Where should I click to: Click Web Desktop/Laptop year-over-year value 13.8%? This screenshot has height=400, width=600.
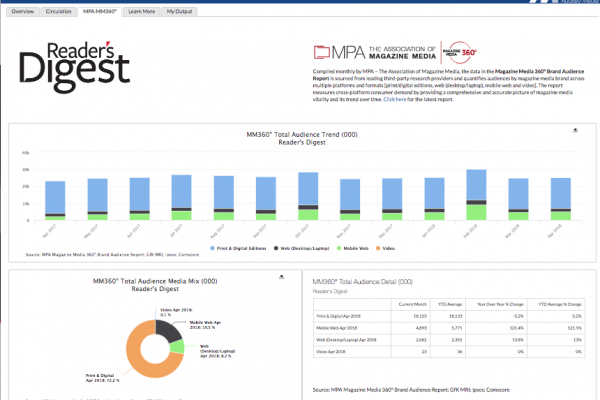518,340
